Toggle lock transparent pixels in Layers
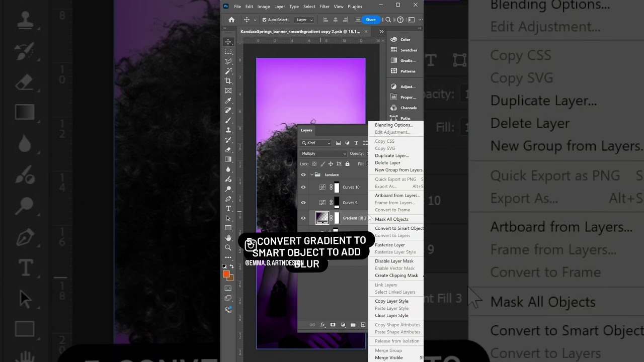The image size is (644, 362). coord(314,164)
